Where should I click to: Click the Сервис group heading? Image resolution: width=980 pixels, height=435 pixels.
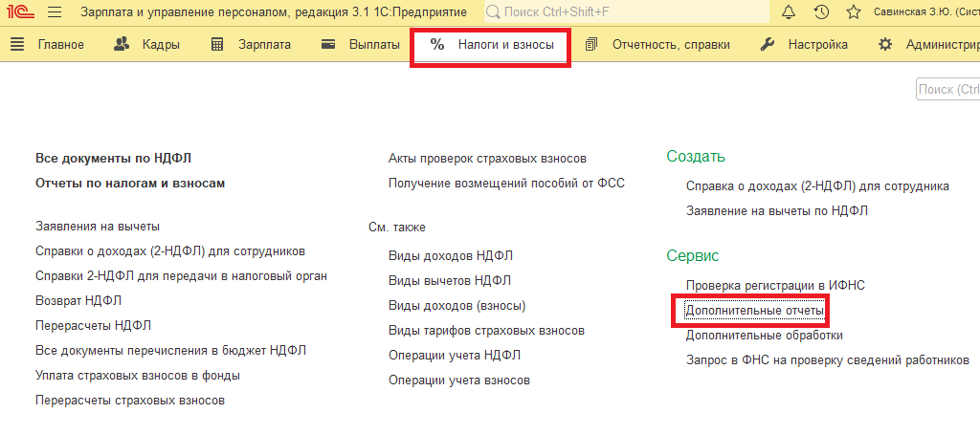[693, 255]
